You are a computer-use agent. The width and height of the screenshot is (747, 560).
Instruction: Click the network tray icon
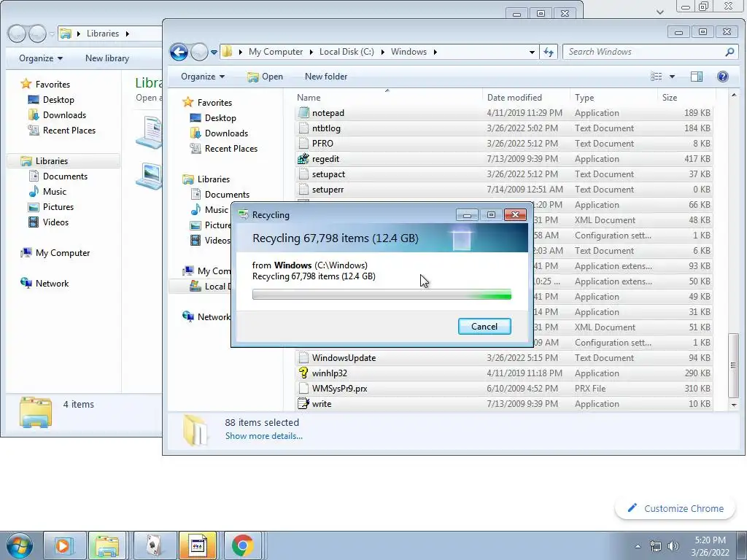(656, 546)
